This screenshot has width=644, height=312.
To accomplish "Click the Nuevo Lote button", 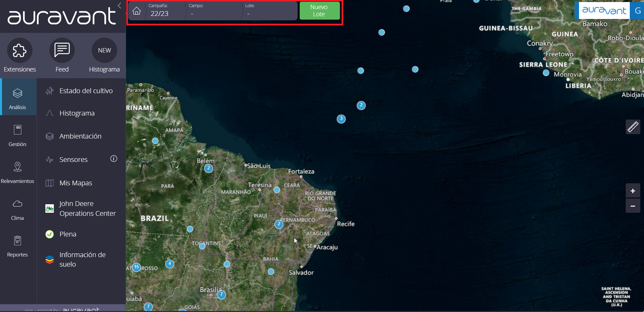I will [320, 11].
